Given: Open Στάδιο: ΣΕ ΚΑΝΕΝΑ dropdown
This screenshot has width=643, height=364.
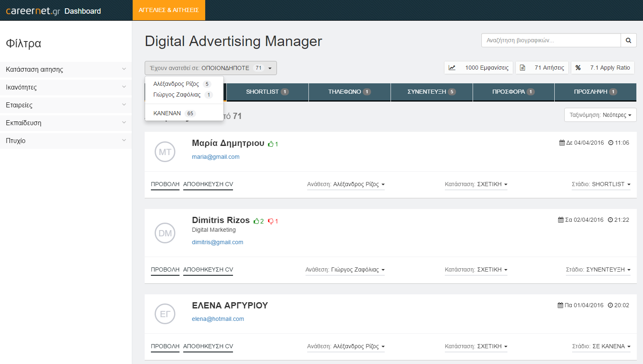Looking at the screenshot, I should (x=601, y=347).
